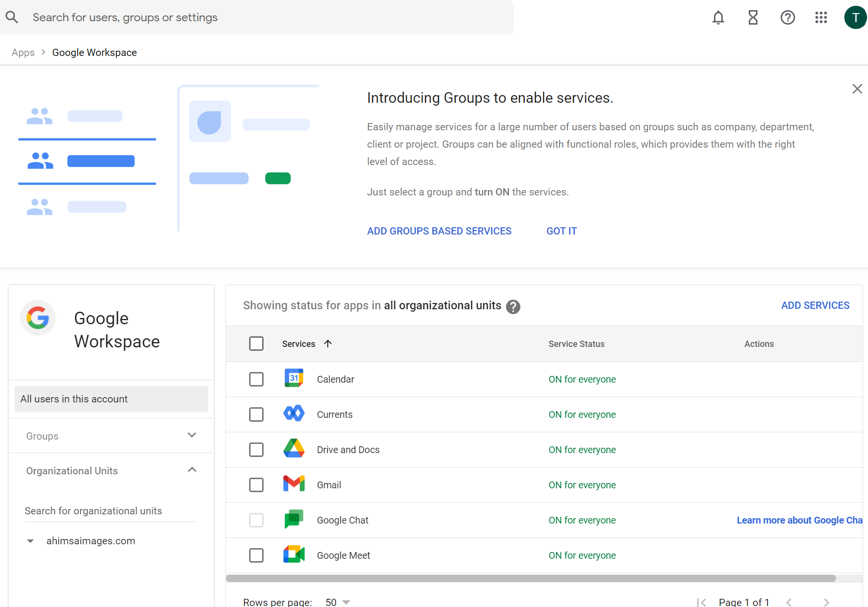Collapse the ahimsaimages.com tree triangle
Screen dimensions: 868x607
pos(30,541)
